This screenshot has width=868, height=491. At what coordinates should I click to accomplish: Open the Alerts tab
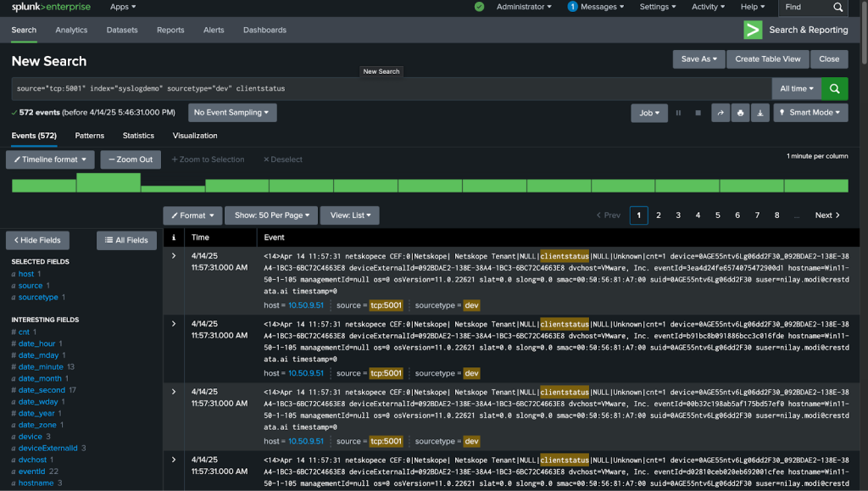click(x=214, y=30)
